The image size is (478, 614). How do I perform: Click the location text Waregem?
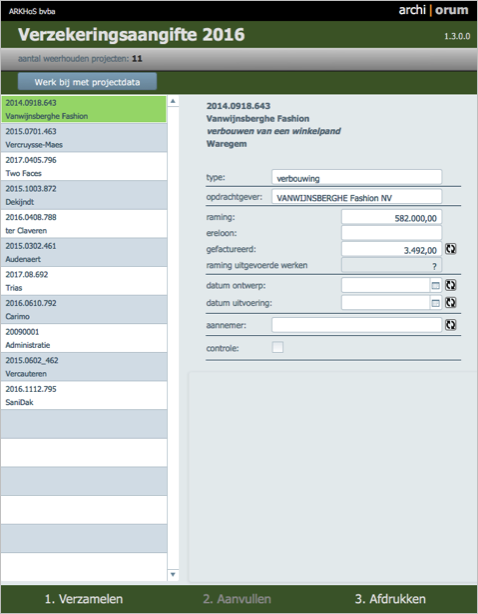point(227,144)
